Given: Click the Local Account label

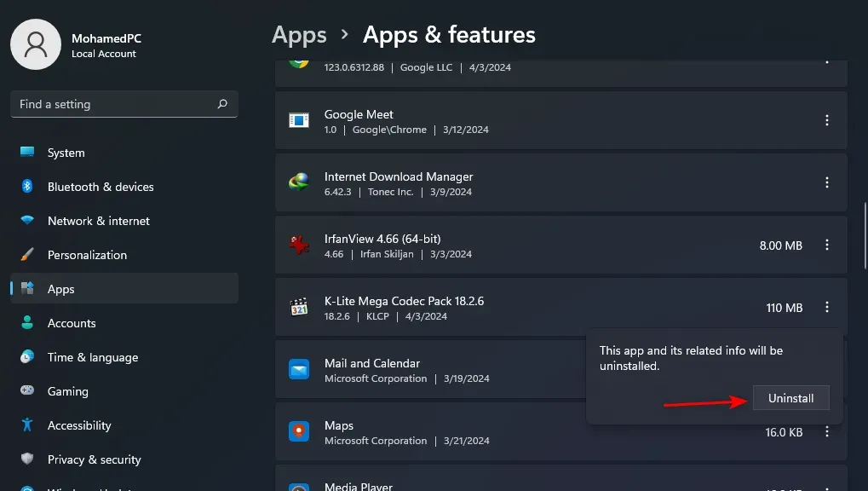Looking at the screenshot, I should click(104, 54).
